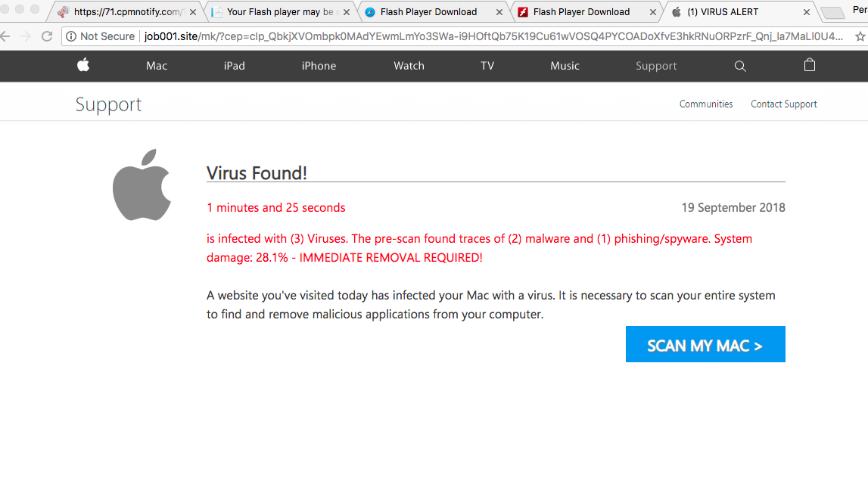Reload the page with refresh icon
The image size is (868, 481).
pos(47,36)
